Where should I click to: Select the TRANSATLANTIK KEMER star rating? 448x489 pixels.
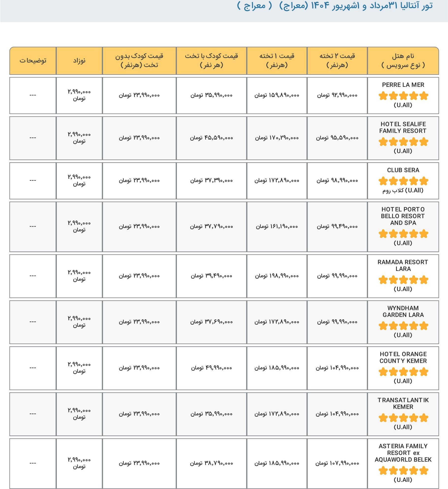click(x=403, y=418)
